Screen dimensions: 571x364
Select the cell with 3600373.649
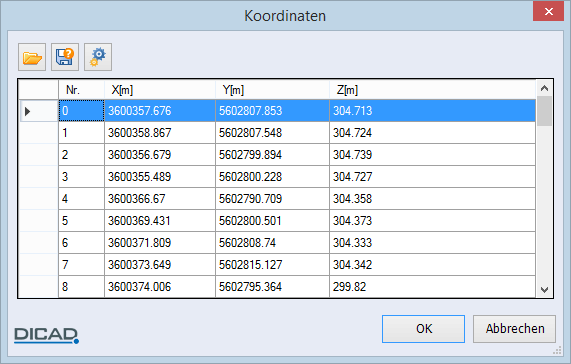pyautogui.click(x=160, y=265)
